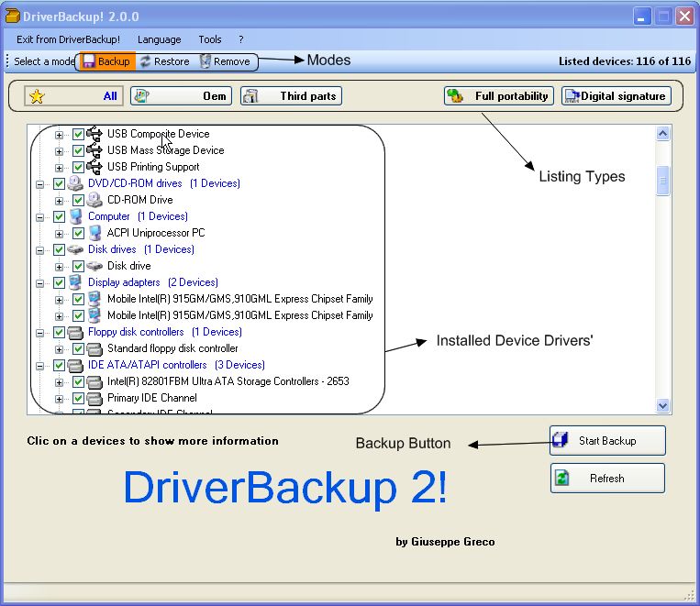Select the Backup mode

[107, 61]
